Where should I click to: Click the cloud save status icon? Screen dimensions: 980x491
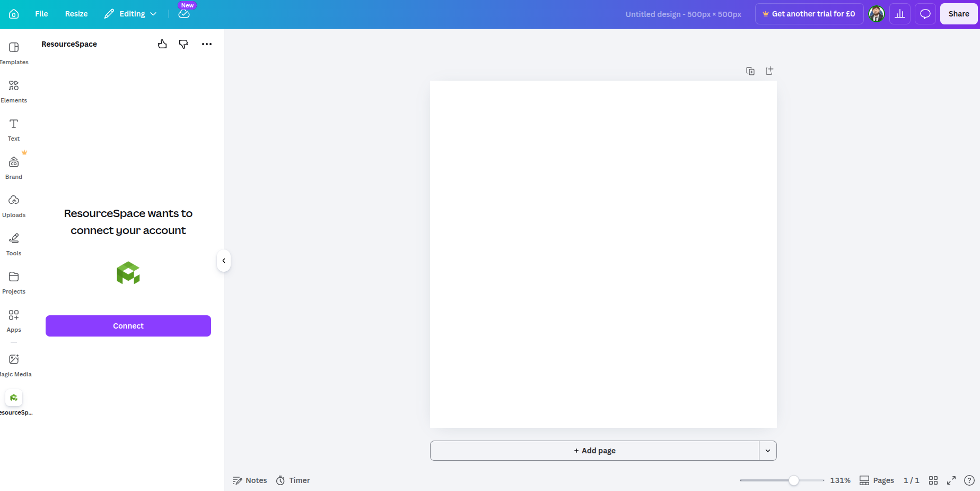click(x=184, y=14)
